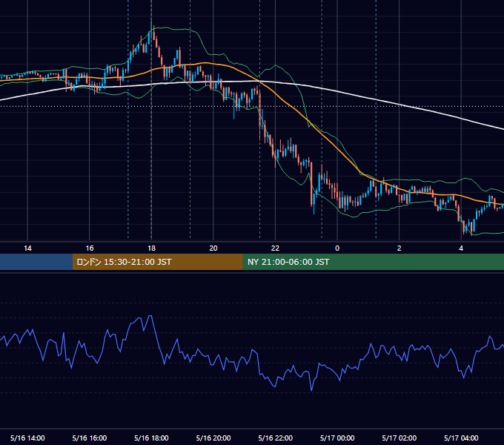Click the NY 21:00-06:00 JST session bar
Image resolution: width=504 pixels, height=445 pixels.
373,262
